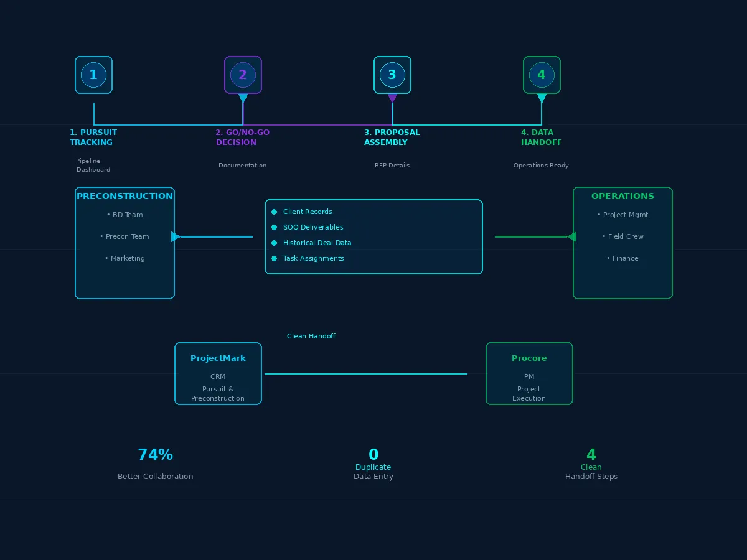Select Marketing in Preconstruction panel
This screenshot has width=747, height=560.
(125, 258)
